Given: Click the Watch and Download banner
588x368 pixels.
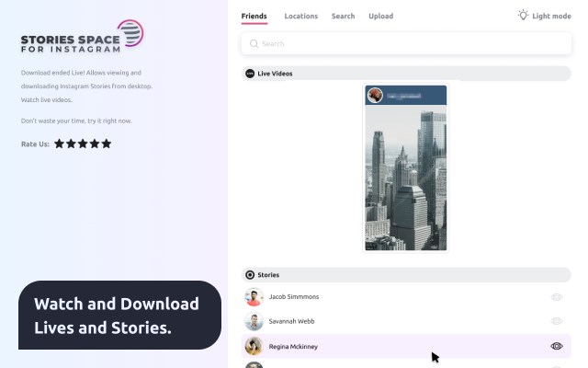Looking at the screenshot, I should 119,315.
